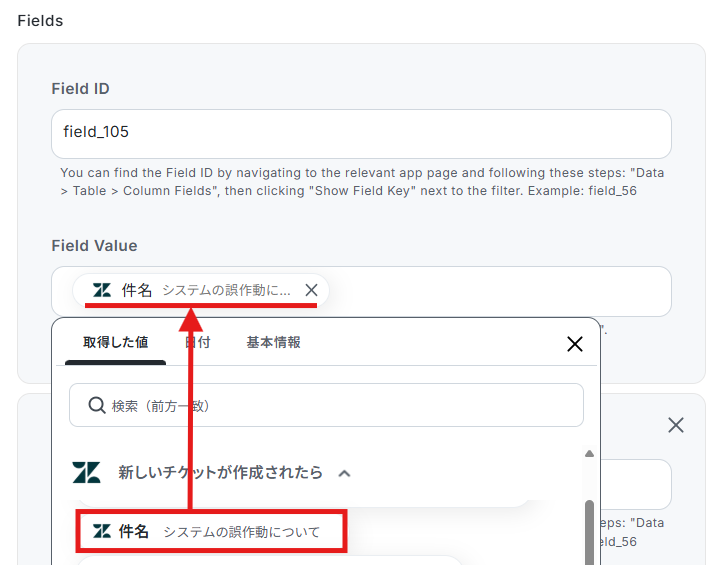Open the 基本情報 tab
Image resolution: width=713 pixels, height=565 pixels.
273,342
